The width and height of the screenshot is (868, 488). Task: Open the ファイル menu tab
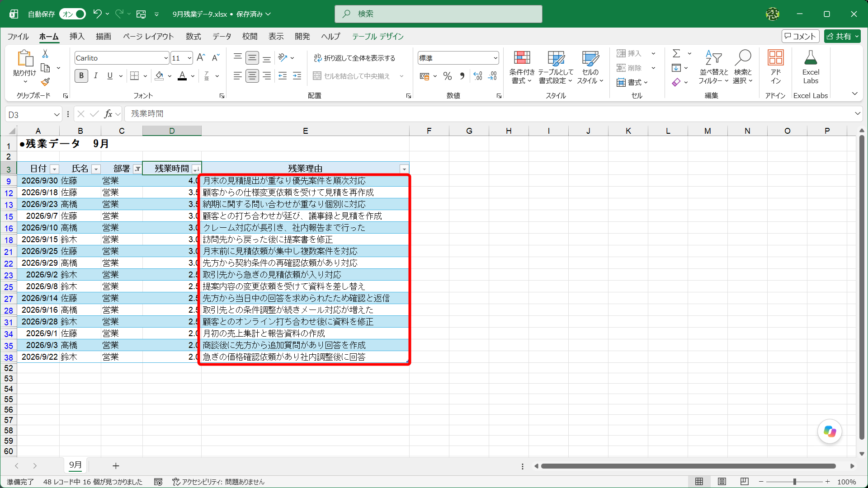(18, 37)
